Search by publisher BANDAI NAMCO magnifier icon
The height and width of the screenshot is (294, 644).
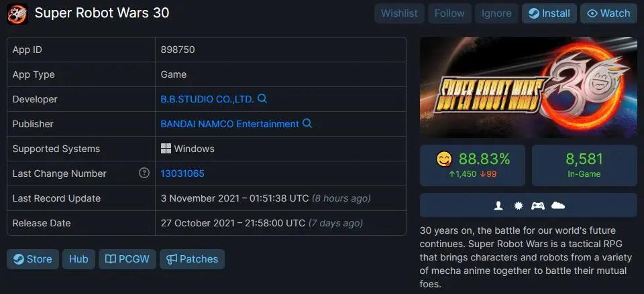pos(307,123)
